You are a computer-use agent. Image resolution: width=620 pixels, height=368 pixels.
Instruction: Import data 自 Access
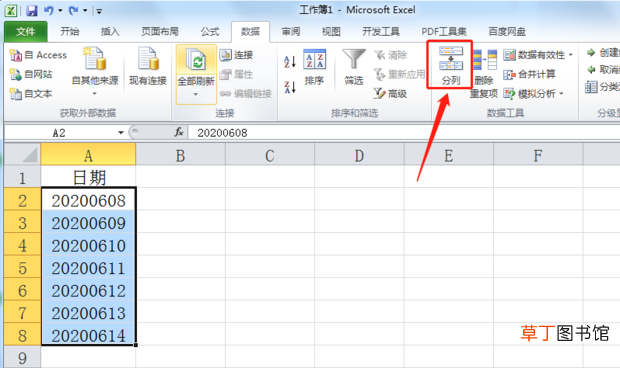pyautogui.click(x=38, y=55)
